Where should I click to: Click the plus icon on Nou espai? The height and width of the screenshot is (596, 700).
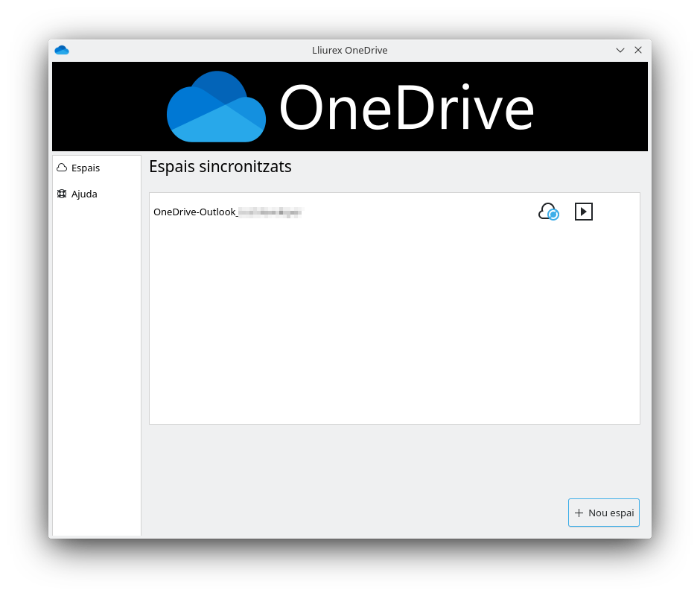click(579, 513)
